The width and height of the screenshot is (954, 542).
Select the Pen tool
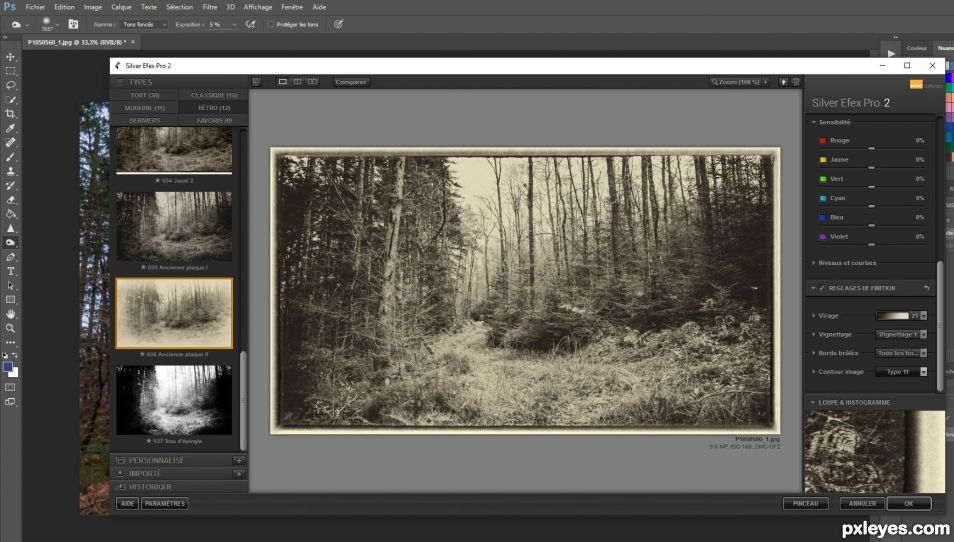pyautogui.click(x=10, y=257)
